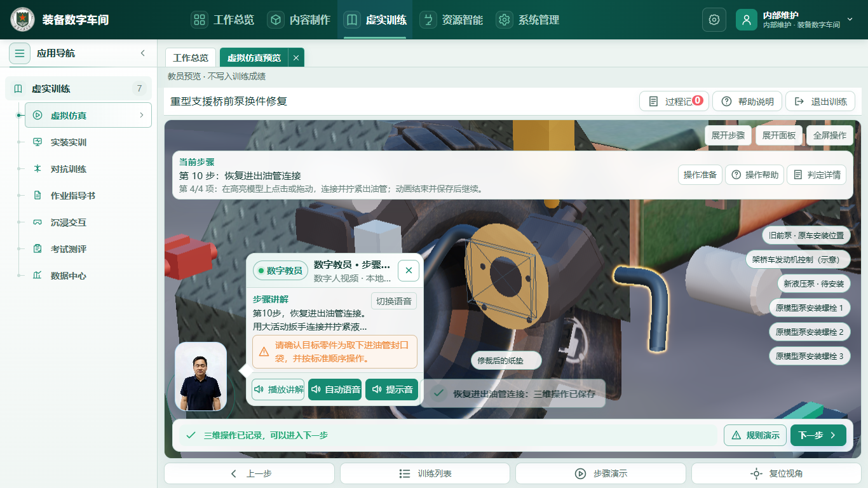Collapse the 应用导航 sidebar arrow

point(143,53)
